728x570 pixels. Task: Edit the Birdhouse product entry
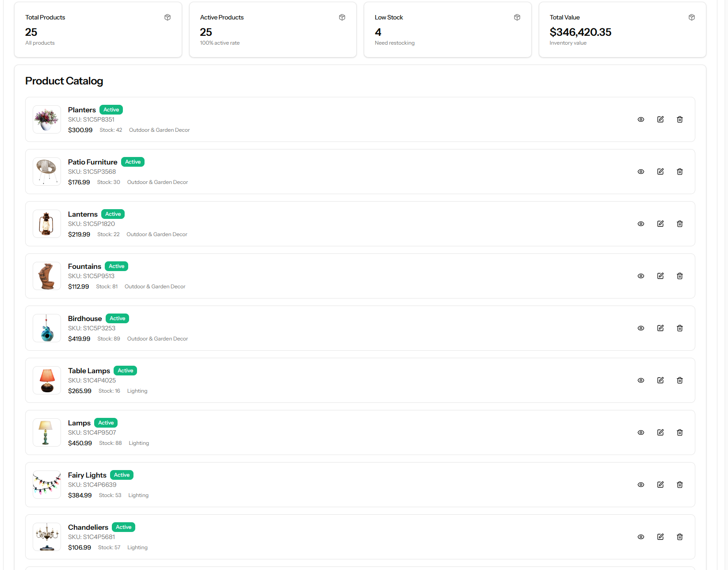click(660, 328)
